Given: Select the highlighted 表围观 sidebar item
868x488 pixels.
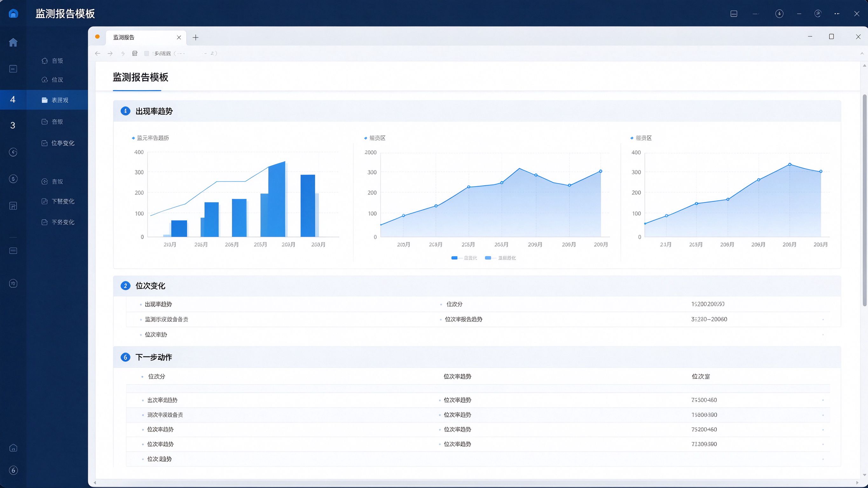Looking at the screenshot, I should pyautogui.click(x=57, y=100).
